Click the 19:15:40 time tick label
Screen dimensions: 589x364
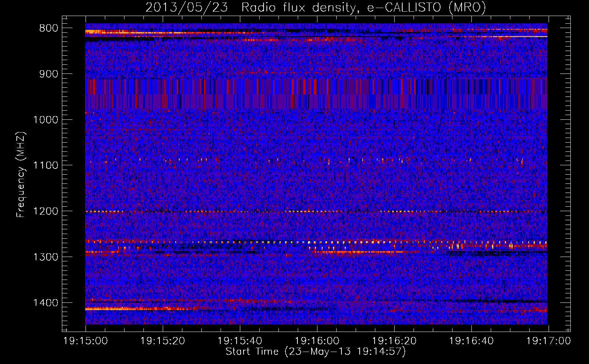(240, 341)
